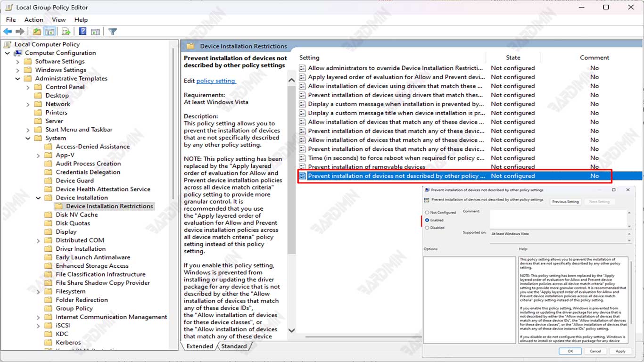Expand the Windows Settings node
Viewport: 644px width, 362px height.
click(x=18, y=70)
